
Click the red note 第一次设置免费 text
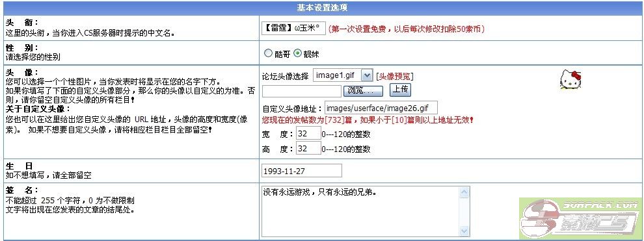406,29
